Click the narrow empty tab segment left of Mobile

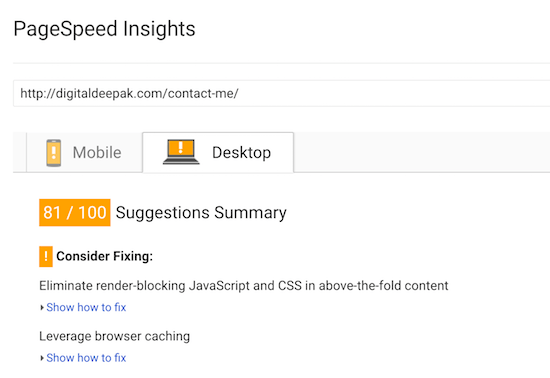point(20,153)
